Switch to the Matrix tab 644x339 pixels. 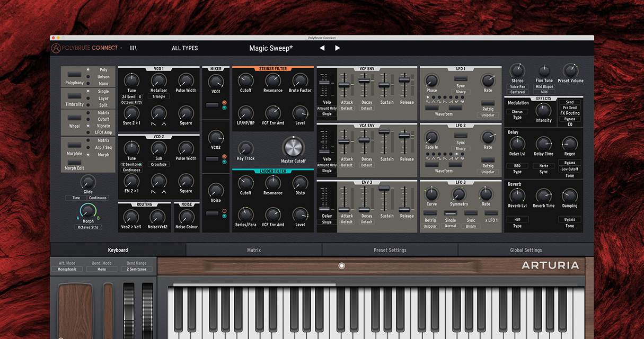click(x=254, y=250)
